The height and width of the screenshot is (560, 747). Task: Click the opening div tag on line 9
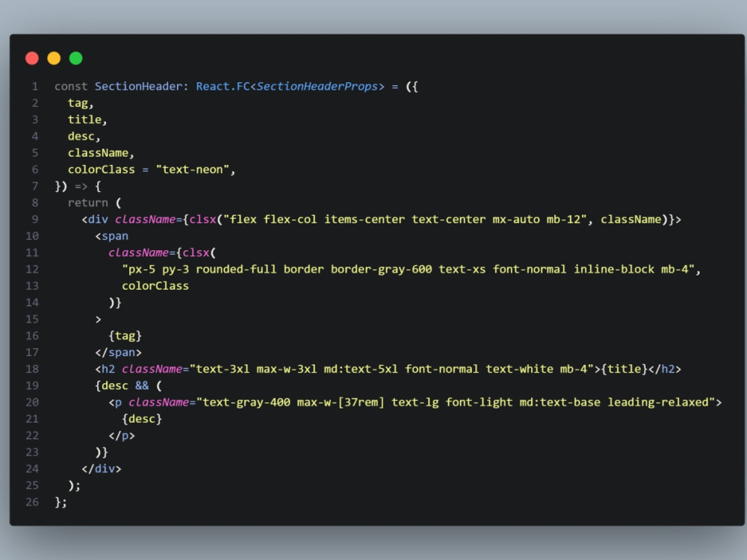click(x=95, y=220)
